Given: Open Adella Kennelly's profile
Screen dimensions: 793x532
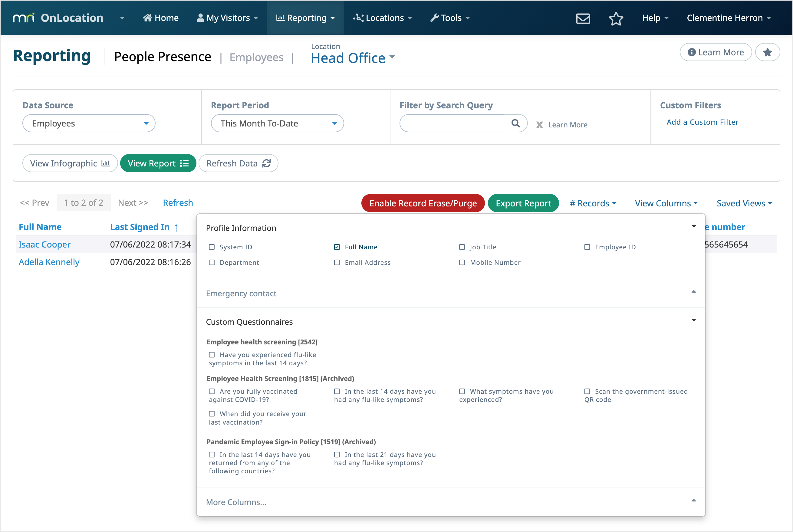Looking at the screenshot, I should point(49,262).
